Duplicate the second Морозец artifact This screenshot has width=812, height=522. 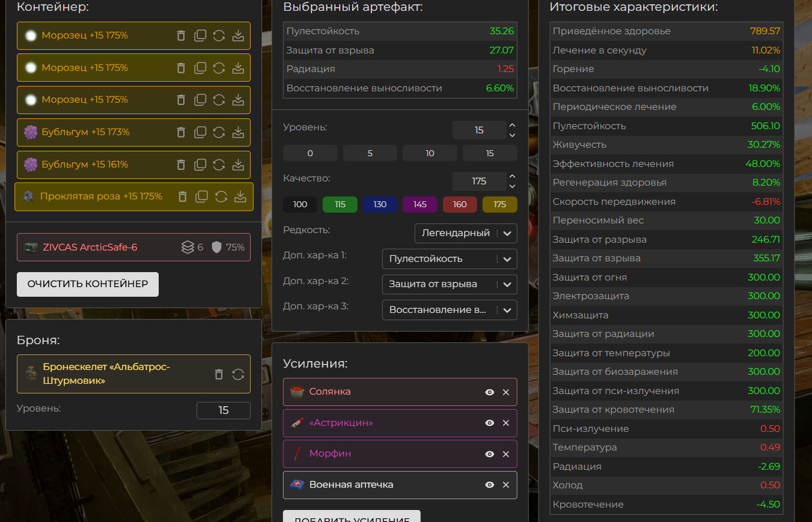(x=200, y=68)
